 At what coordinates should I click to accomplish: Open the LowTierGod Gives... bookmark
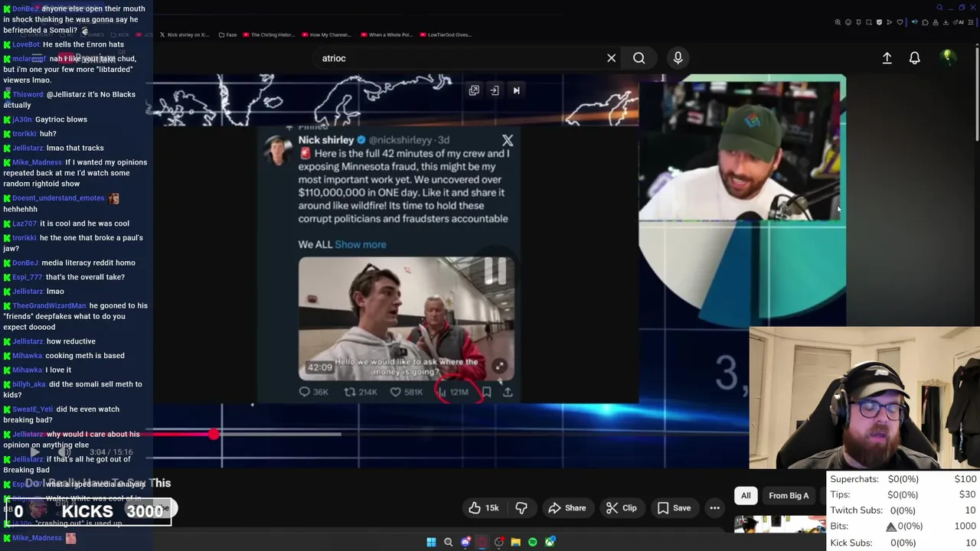tap(446, 34)
